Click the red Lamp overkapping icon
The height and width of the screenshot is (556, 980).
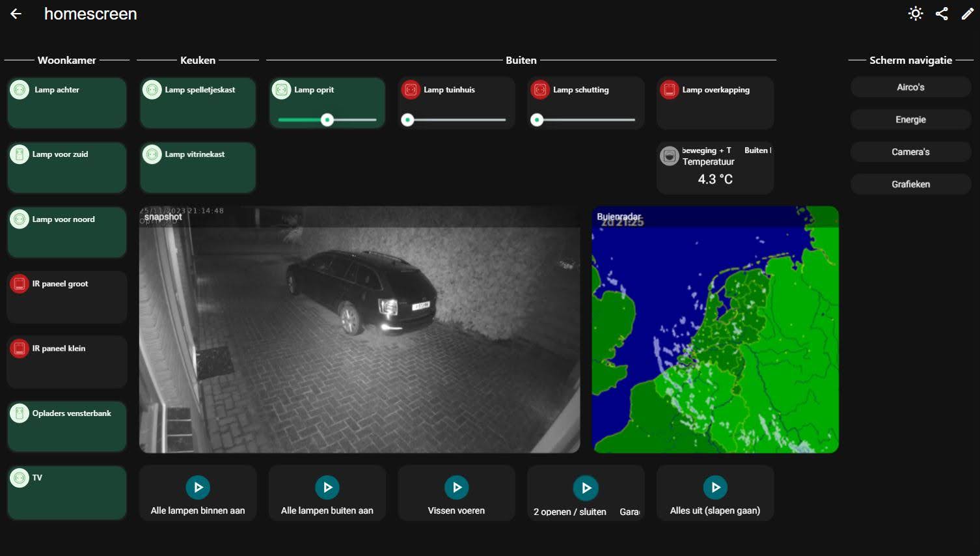click(670, 90)
